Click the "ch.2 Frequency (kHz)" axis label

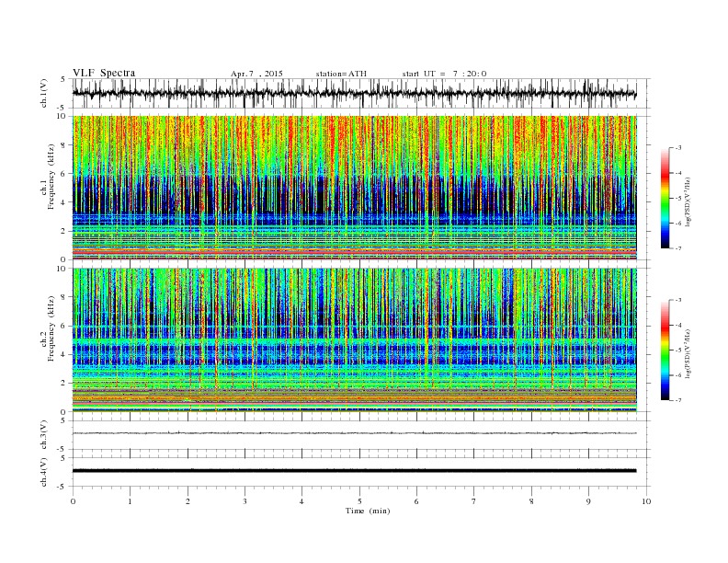[x=49, y=327]
